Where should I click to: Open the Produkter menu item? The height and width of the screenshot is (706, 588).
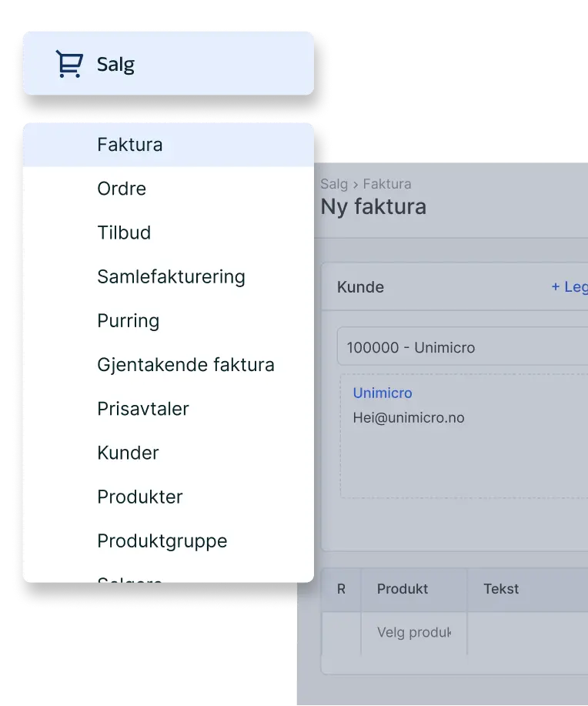tap(139, 497)
